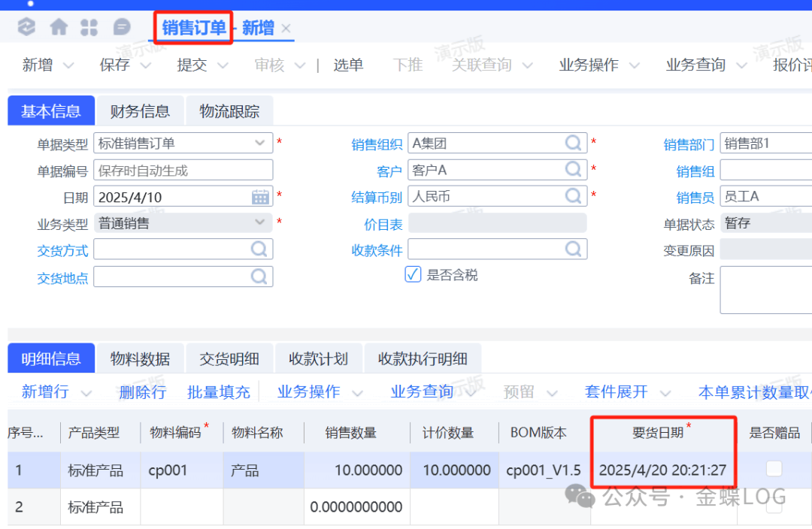The width and height of the screenshot is (812, 529).
Task: Open the calendar picker for 日期
Action: [x=260, y=197]
